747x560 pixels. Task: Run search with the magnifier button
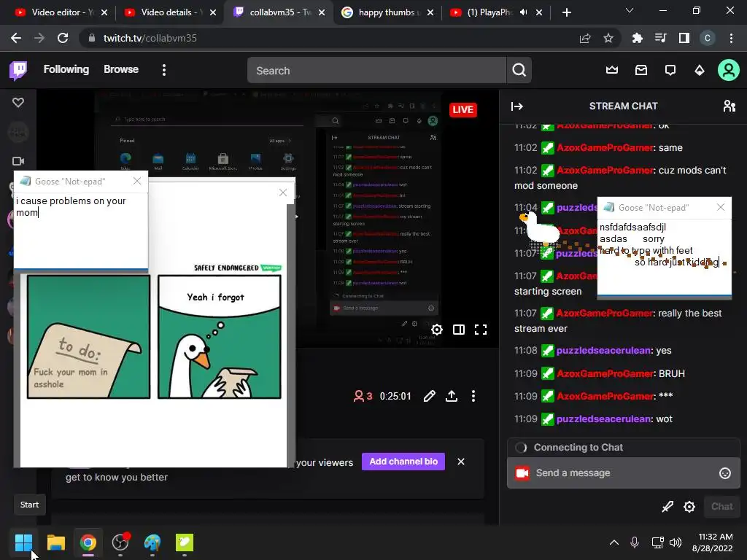[x=519, y=71]
